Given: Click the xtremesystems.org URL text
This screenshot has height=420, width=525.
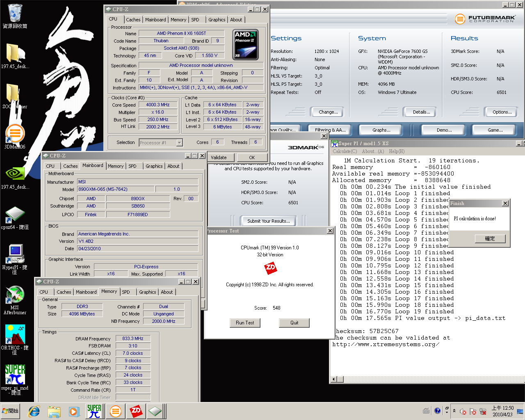Looking at the screenshot, I should [386, 344].
